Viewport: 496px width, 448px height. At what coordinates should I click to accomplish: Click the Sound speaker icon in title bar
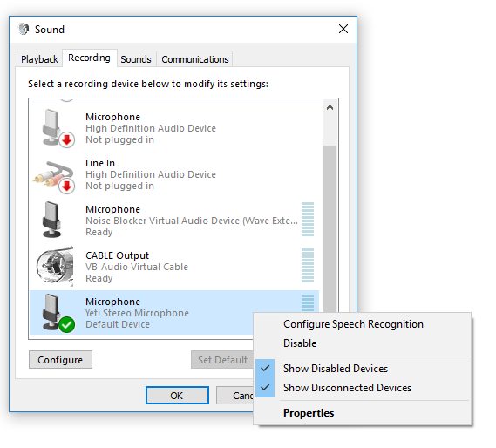point(24,29)
